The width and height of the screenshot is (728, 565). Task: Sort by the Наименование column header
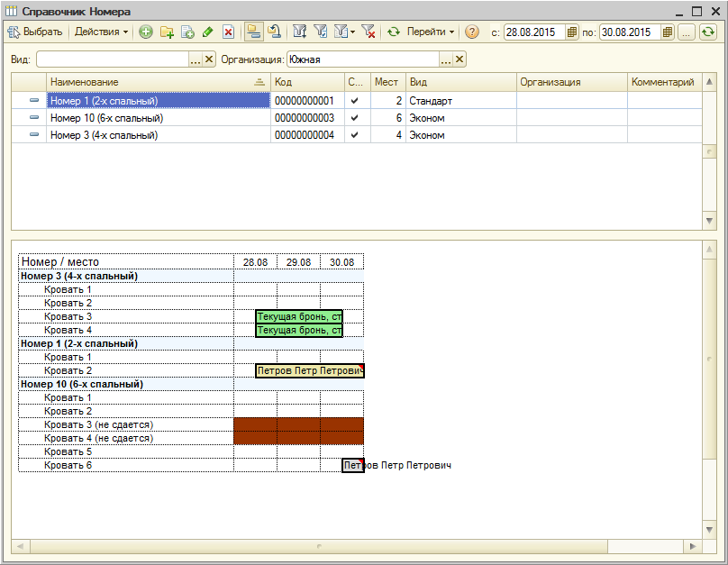coord(159,82)
